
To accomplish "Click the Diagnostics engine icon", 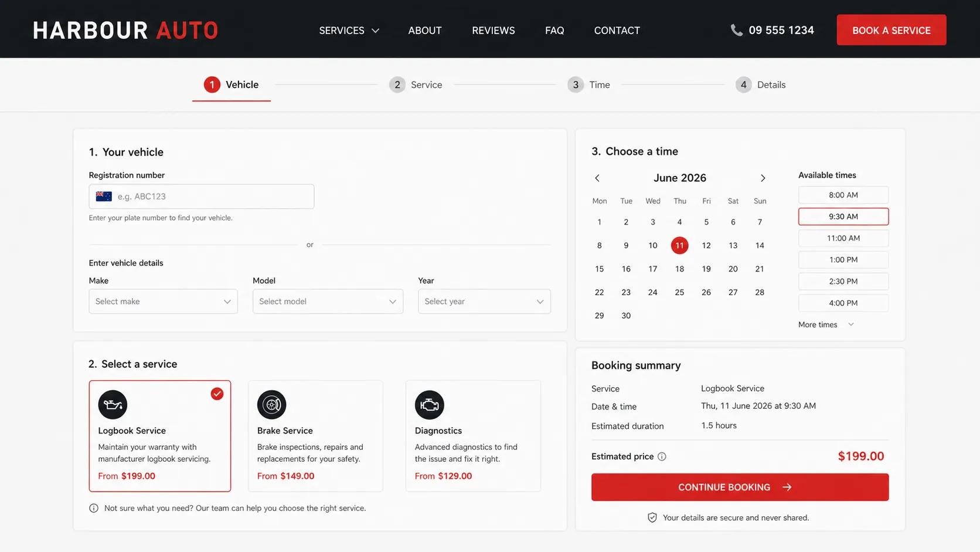I will tap(430, 405).
